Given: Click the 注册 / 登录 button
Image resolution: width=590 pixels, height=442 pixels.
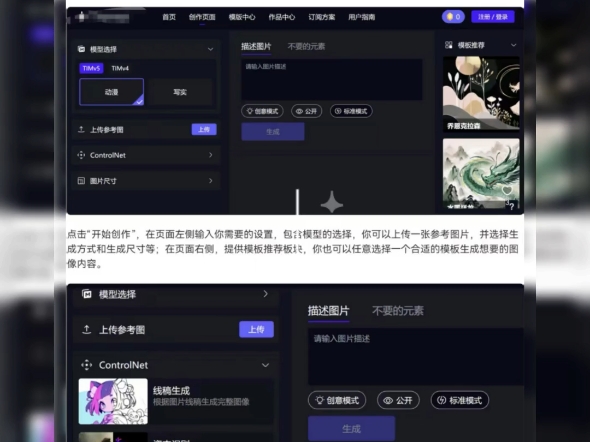Looking at the screenshot, I should point(493,17).
